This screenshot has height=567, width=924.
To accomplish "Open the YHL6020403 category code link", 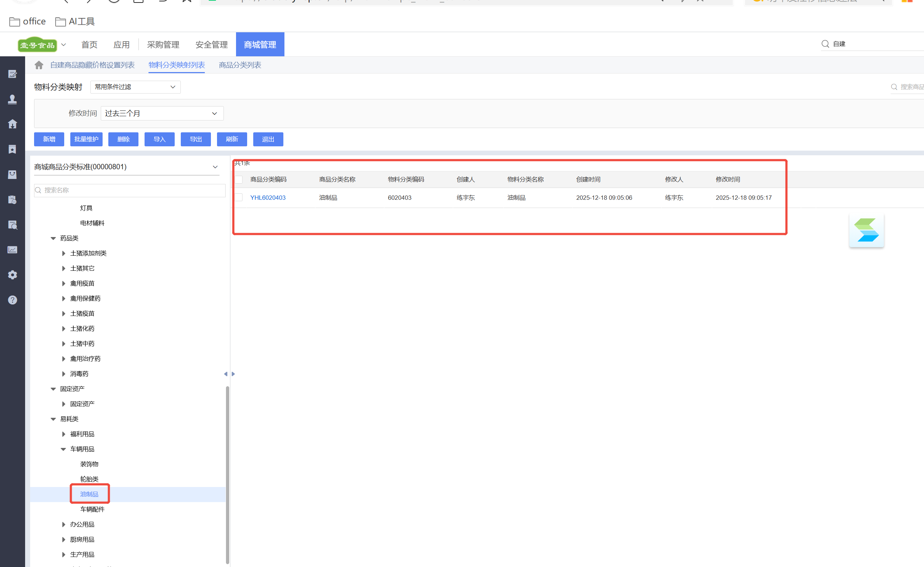I will 268,198.
